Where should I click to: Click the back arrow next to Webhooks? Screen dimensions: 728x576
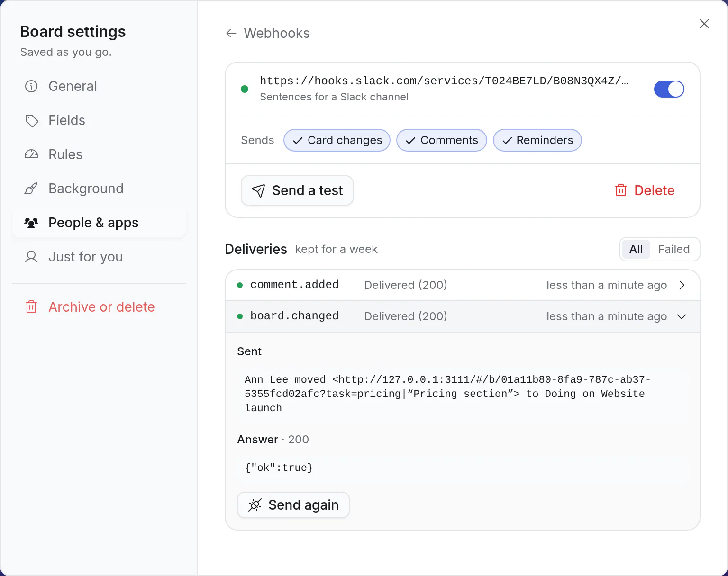point(231,33)
